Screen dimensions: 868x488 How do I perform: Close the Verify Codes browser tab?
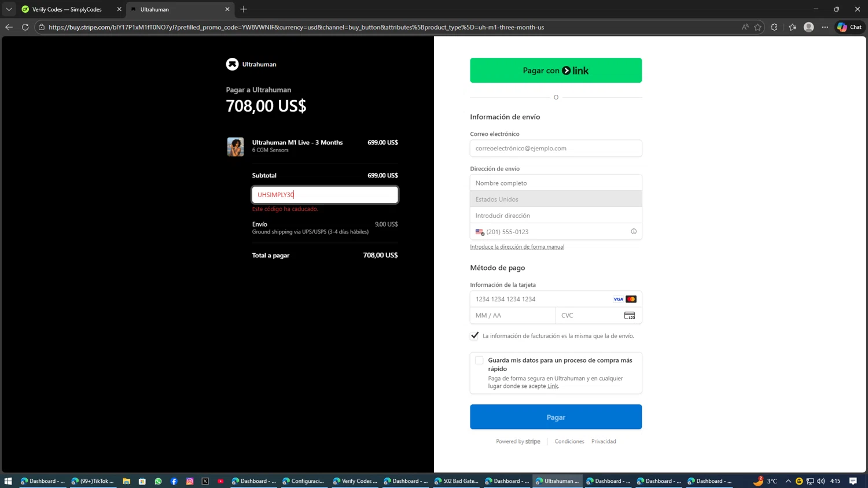(x=119, y=9)
